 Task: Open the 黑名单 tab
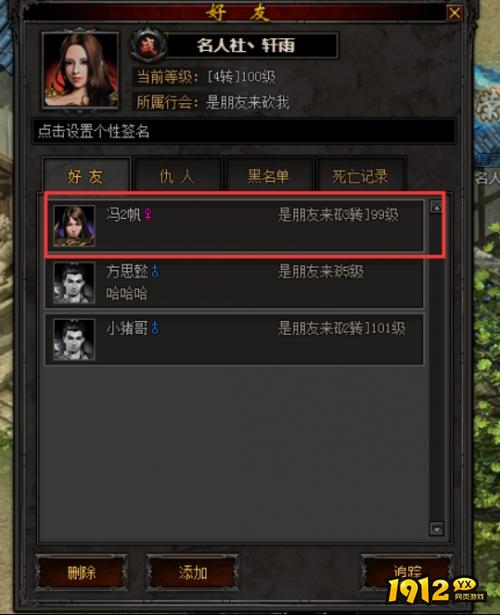point(269,175)
